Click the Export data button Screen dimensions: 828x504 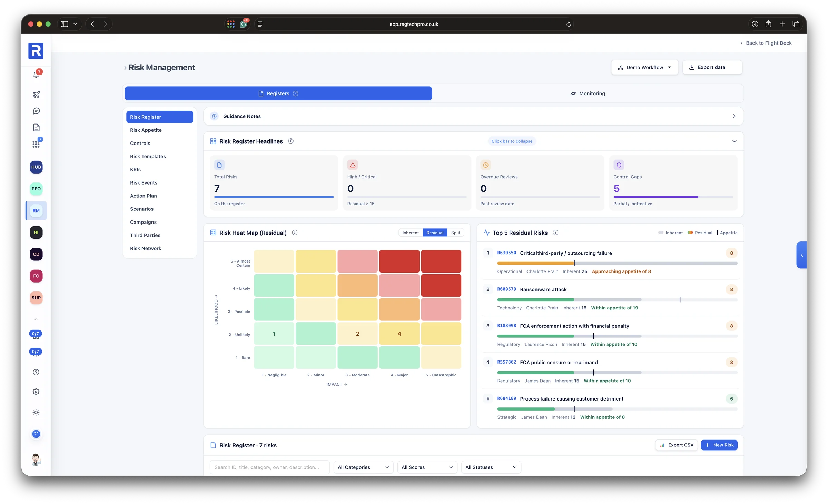click(712, 67)
